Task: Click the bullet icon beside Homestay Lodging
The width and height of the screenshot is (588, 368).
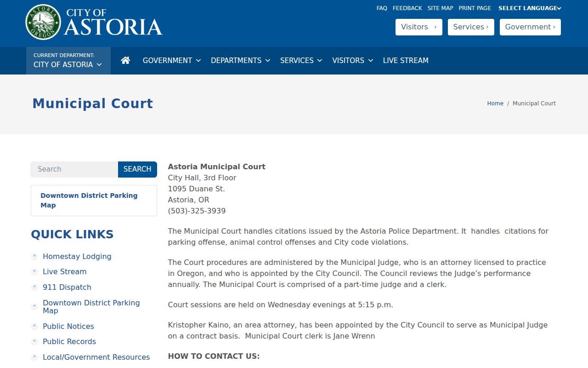Action: pyautogui.click(x=34, y=256)
